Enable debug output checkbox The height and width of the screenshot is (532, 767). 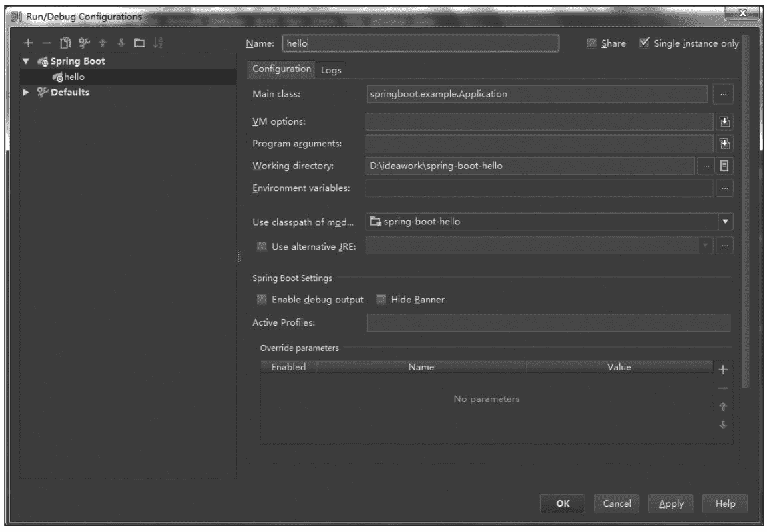(262, 299)
